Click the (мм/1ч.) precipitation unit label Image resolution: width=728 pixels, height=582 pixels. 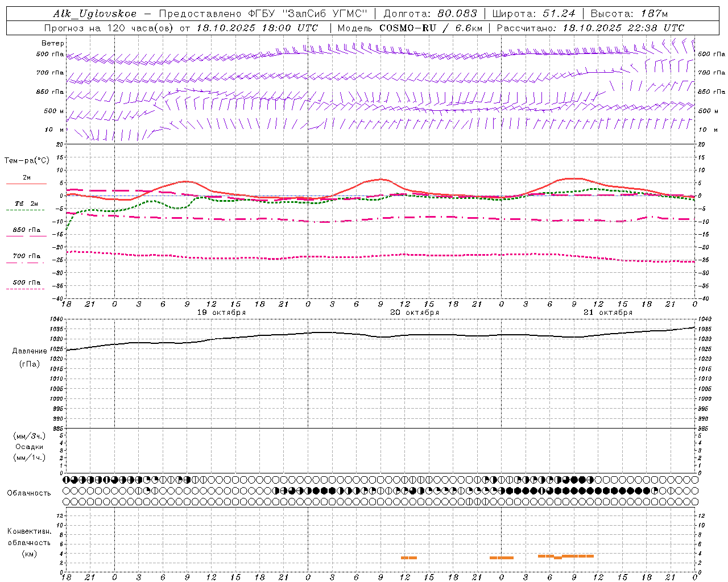click(30, 458)
